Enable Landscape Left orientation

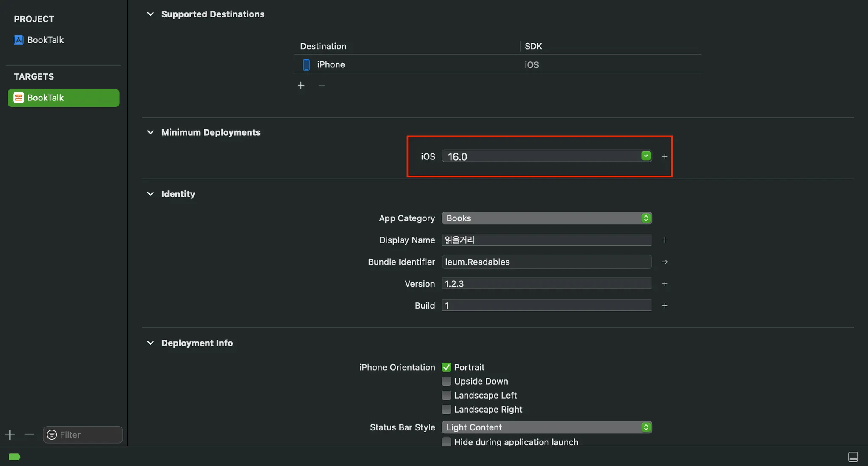point(446,395)
